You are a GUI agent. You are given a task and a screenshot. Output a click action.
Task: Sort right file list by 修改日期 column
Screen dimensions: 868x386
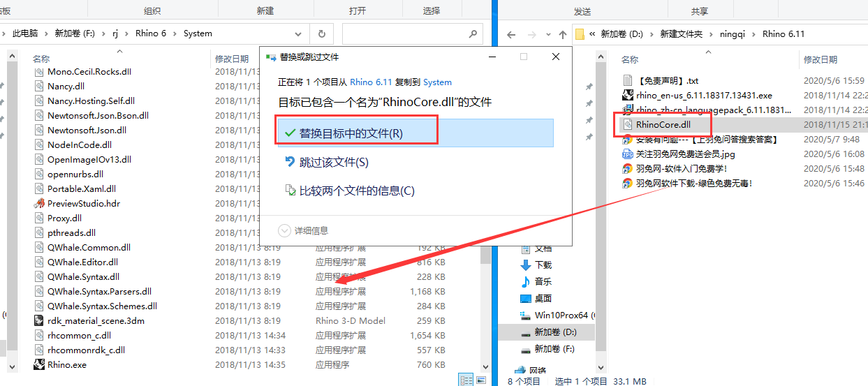click(x=821, y=59)
